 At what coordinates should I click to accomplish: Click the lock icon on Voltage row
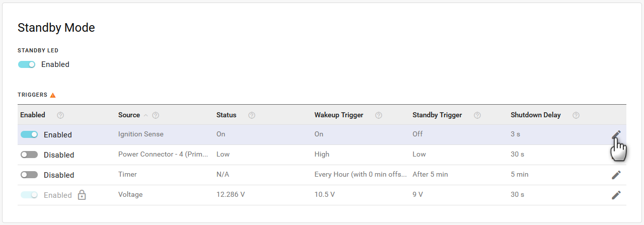point(82,195)
